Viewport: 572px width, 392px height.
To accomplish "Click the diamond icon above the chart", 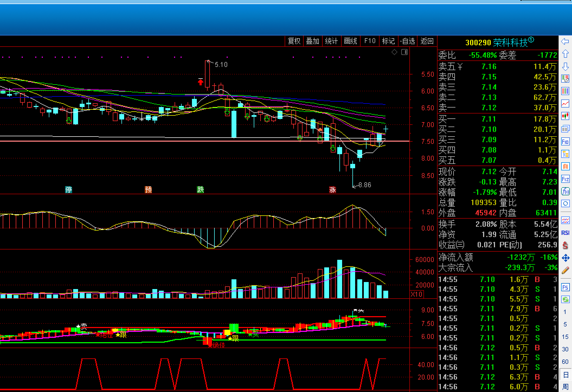I will coord(394,52).
